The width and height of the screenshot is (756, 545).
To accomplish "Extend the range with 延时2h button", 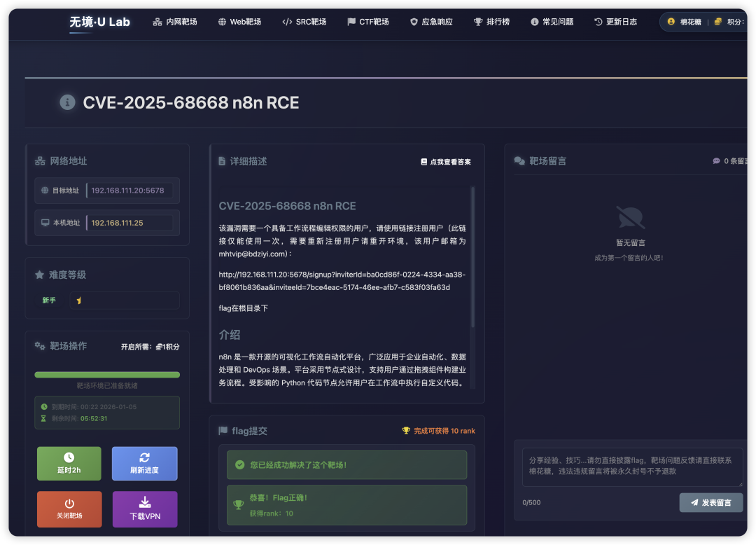I will 69,464.
